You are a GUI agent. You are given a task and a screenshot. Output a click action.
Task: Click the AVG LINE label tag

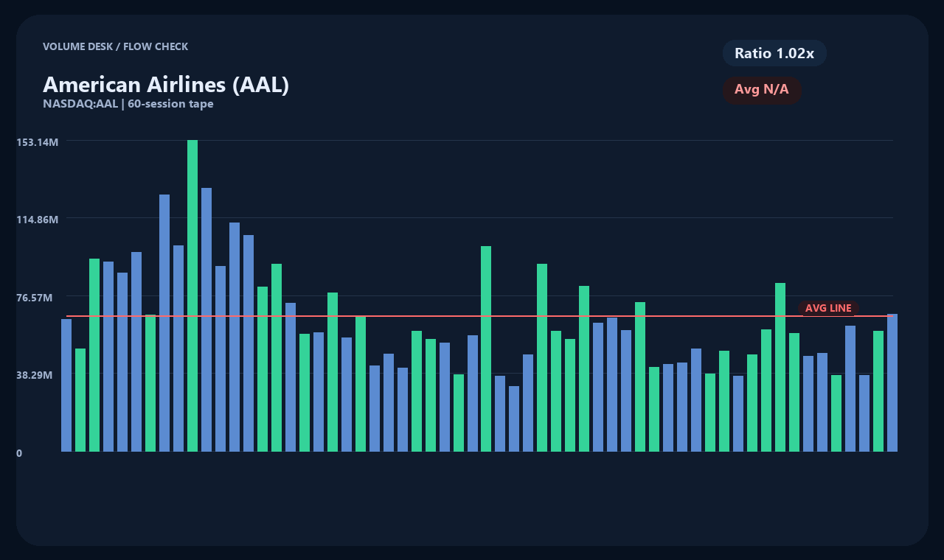coord(828,308)
